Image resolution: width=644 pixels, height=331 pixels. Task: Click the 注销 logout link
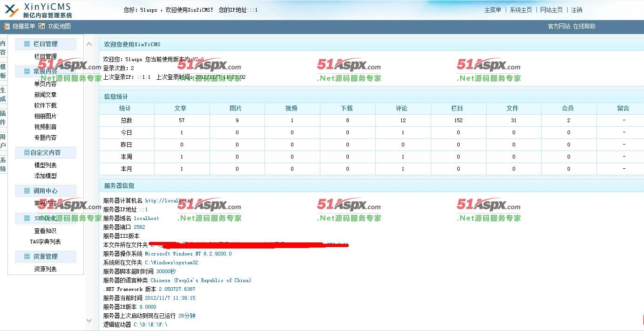tap(576, 10)
